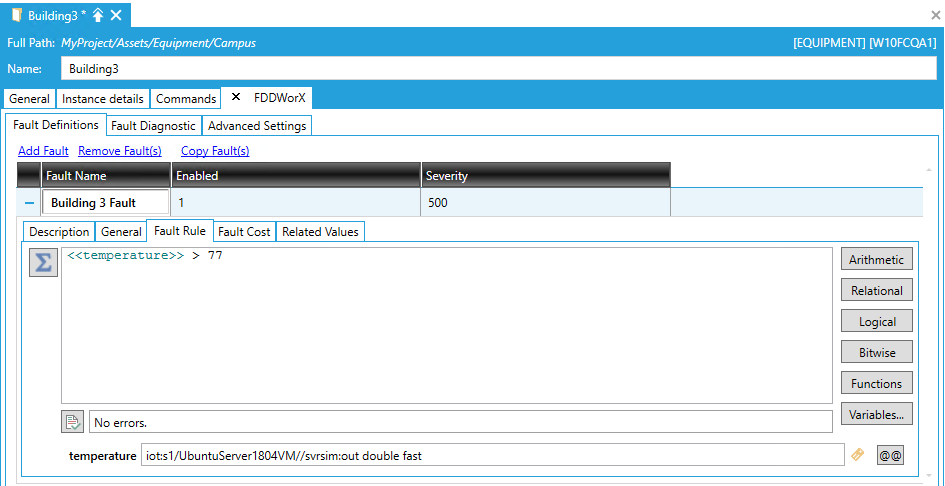The width and height of the screenshot is (945, 486).
Task: Open the Arithmetic operators menu
Action: 876,260
